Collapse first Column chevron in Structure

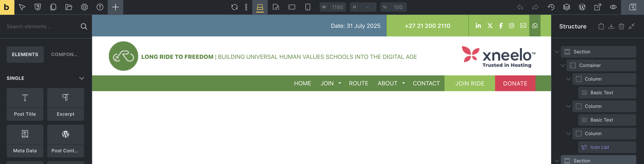click(568, 79)
